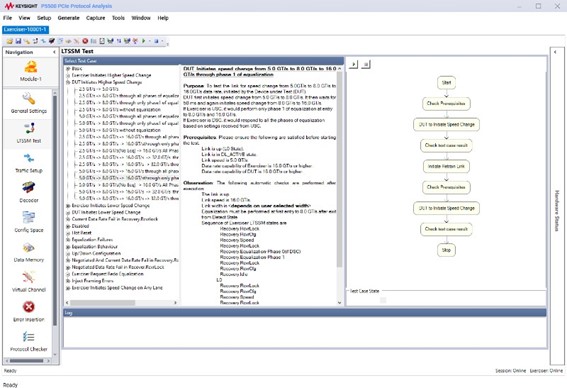Click the navigation panel vertical scrollbar

[x=55, y=210]
